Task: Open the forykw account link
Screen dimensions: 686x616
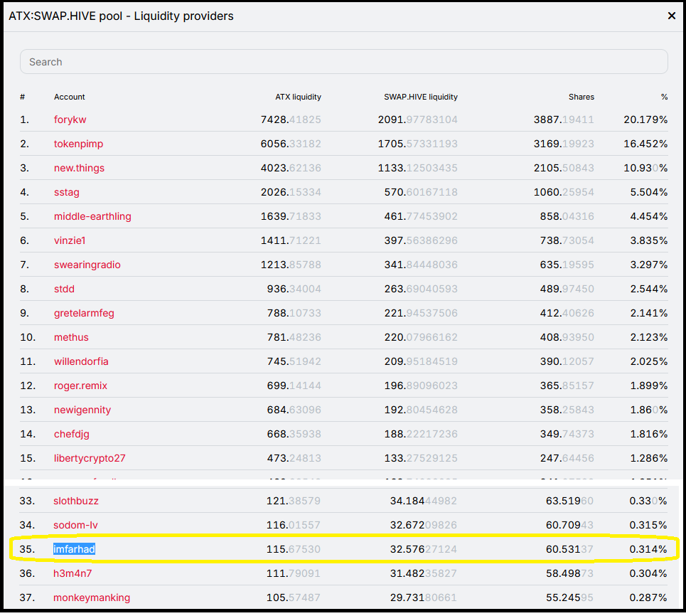Action: 70,120
